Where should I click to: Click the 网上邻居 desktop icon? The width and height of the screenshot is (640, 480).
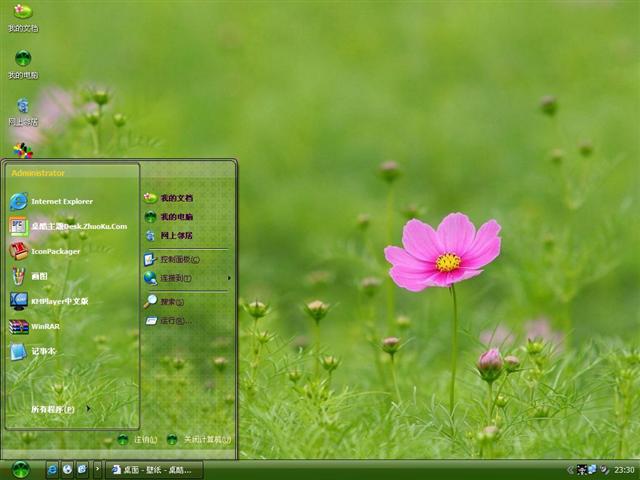[x=22, y=110]
